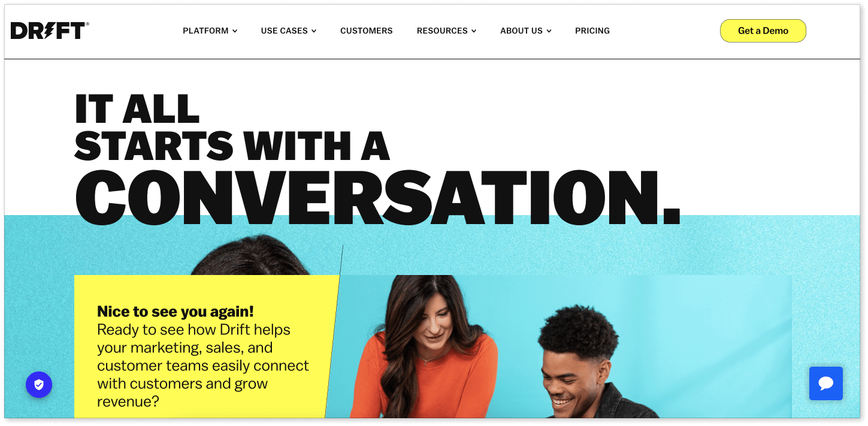Click the CONVERSATION headline text
Viewport: 868px width, 426px height.
377,198
